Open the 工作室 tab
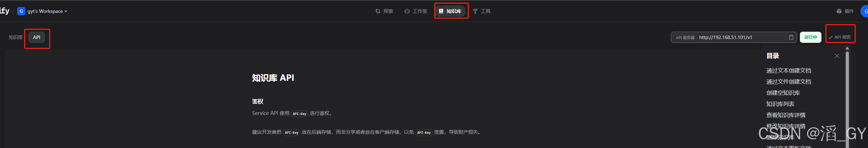The image size is (868, 148). (x=416, y=11)
